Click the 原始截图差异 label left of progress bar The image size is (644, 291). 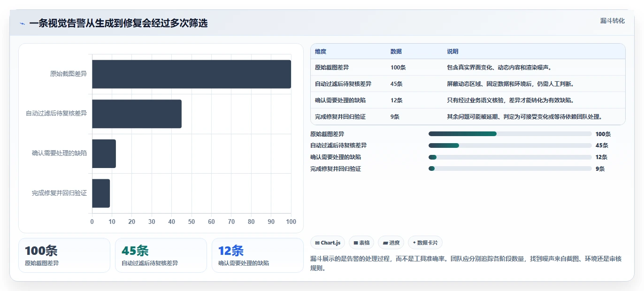point(327,134)
